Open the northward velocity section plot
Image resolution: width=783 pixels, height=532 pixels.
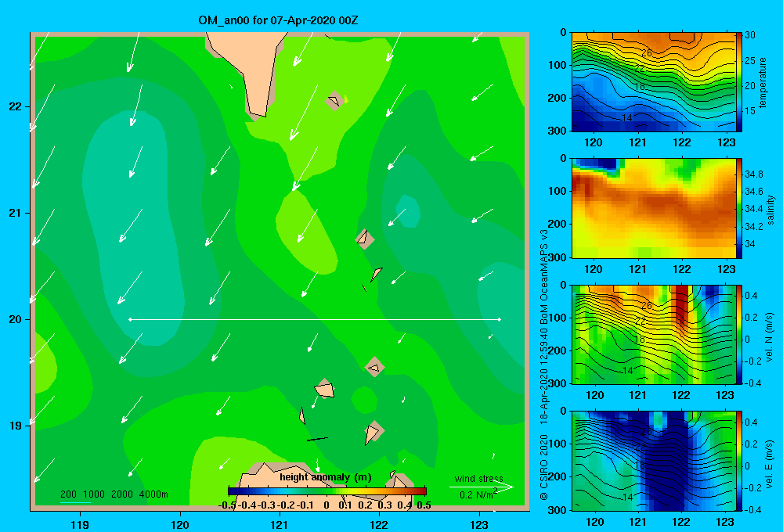click(653, 334)
